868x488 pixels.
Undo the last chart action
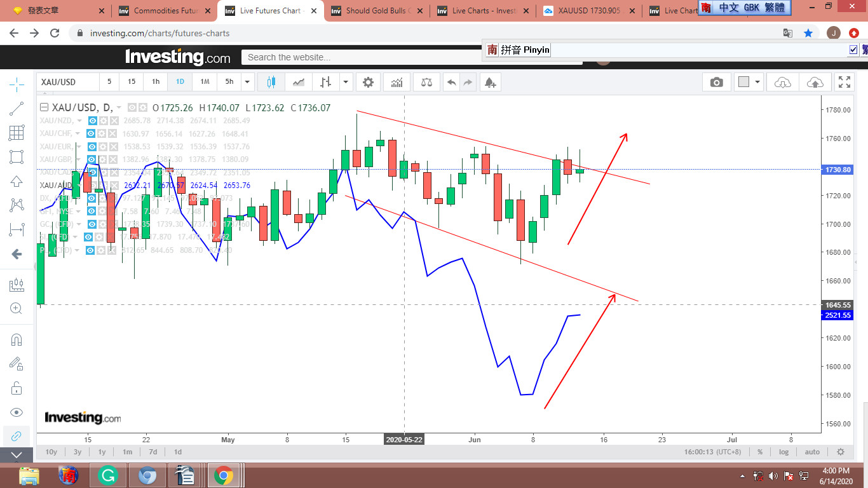[x=451, y=82]
